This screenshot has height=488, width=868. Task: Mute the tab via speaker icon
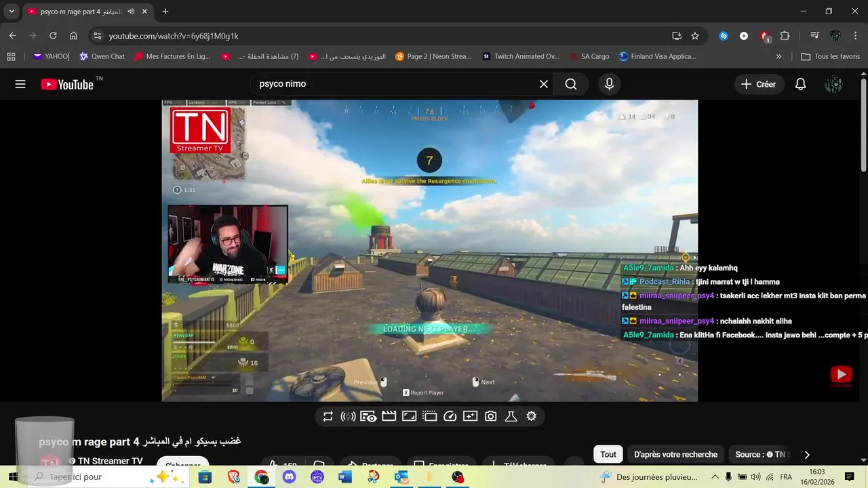tap(130, 12)
